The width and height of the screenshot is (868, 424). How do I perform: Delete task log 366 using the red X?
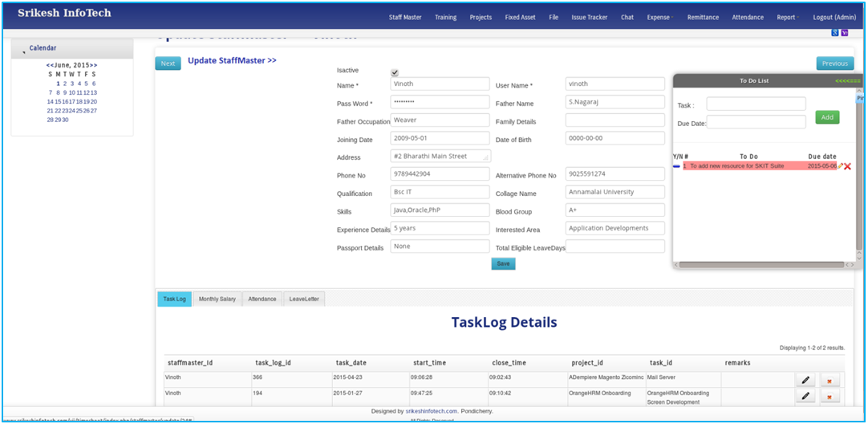pos(829,380)
